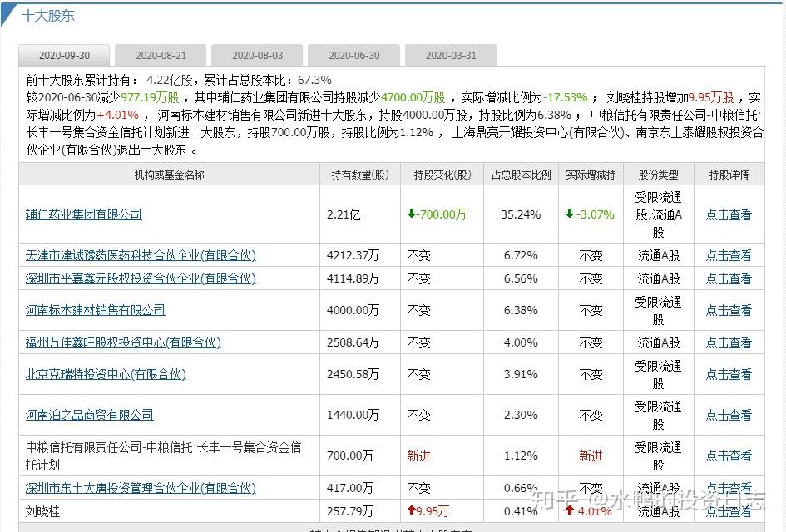Viewport: 786px width, 532px height.
Task: Click the 持股详情 column header
Action: pyautogui.click(x=729, y=175)
